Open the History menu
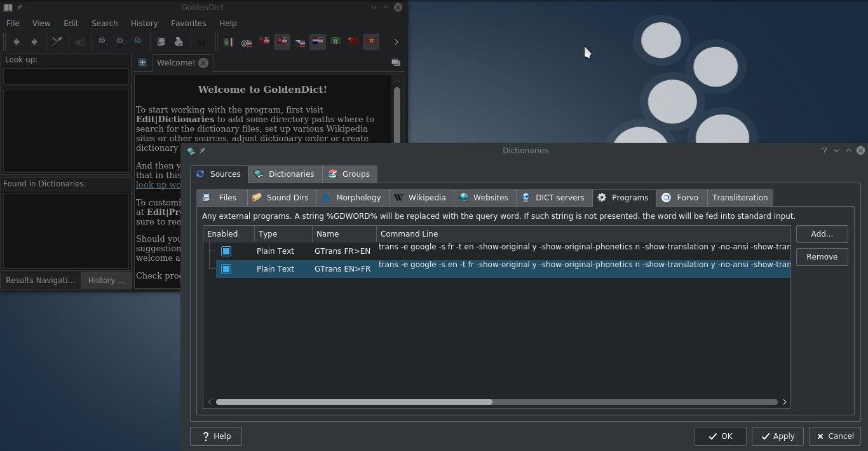The width and height of the screenshot is (868, 451). 144,23
